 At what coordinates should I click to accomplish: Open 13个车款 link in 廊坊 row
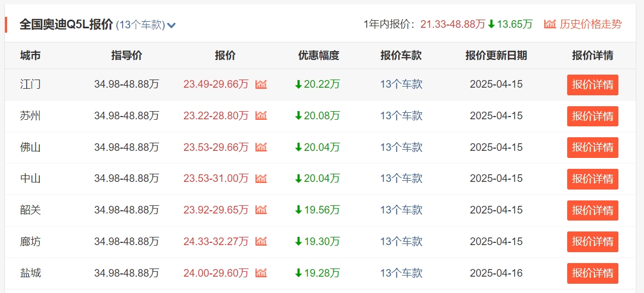click(401, 241)
